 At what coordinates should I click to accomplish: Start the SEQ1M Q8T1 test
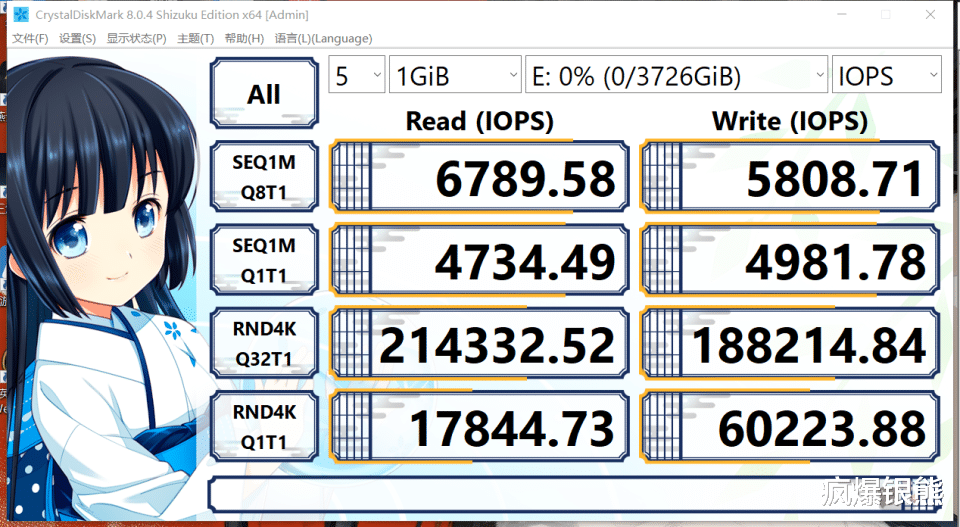pos(264,177)
